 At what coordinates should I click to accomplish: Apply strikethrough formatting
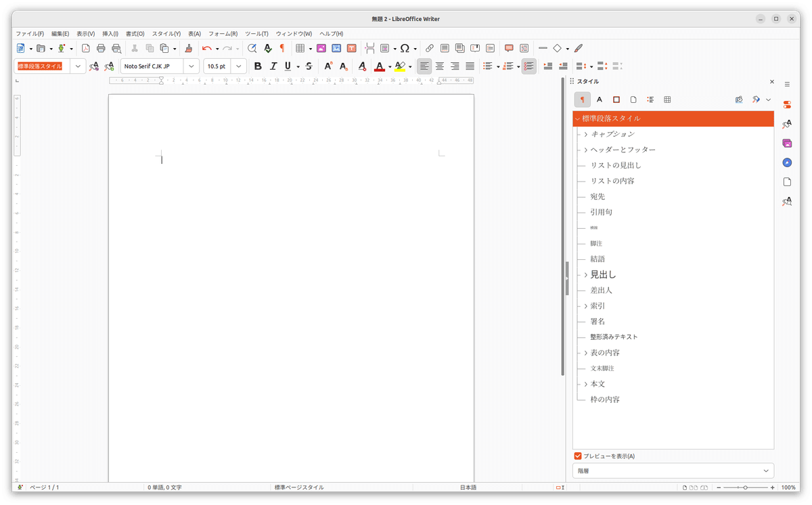[x=309, y=66]
